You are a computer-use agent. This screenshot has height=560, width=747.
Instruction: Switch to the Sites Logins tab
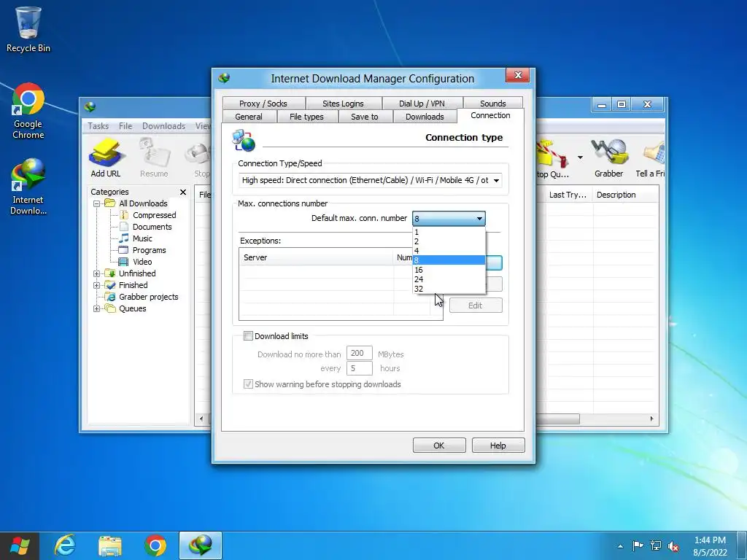pyautogui.click(x=343, y=104)
